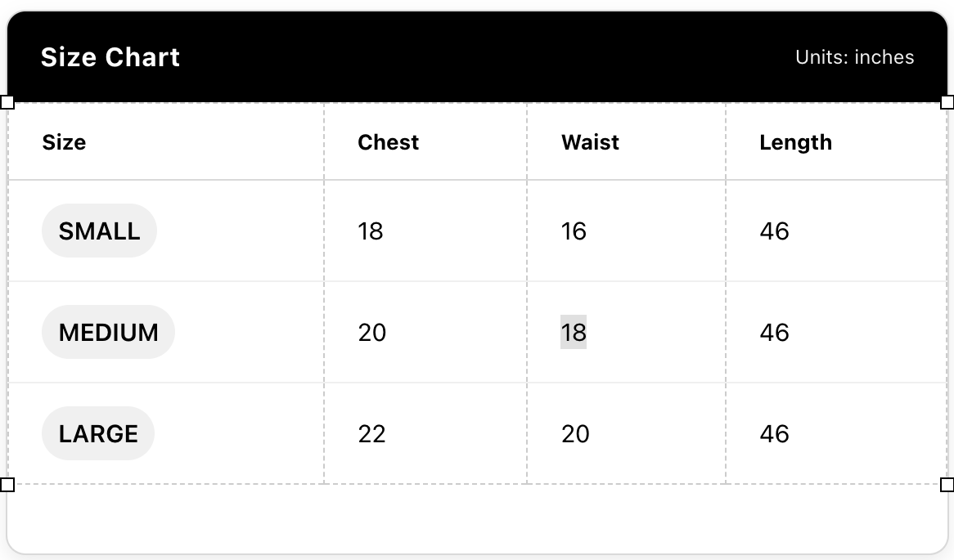The image size is (954, 560).
Task: Click the Waist column header
Action: coord(590,142)
